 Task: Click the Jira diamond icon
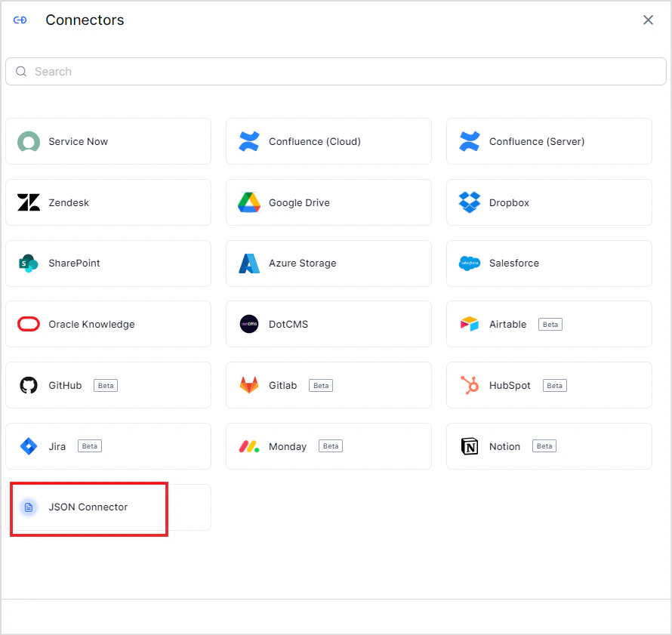coord(29,446)
